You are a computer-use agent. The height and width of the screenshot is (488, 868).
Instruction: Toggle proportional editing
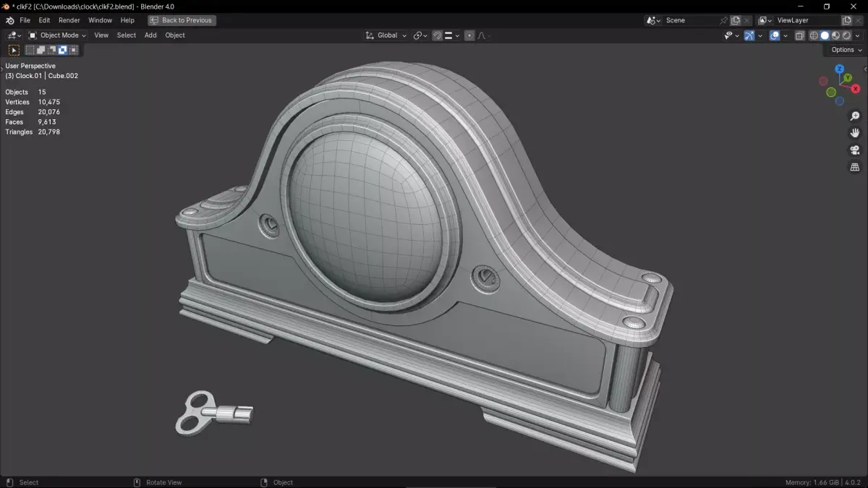point(469,35)
